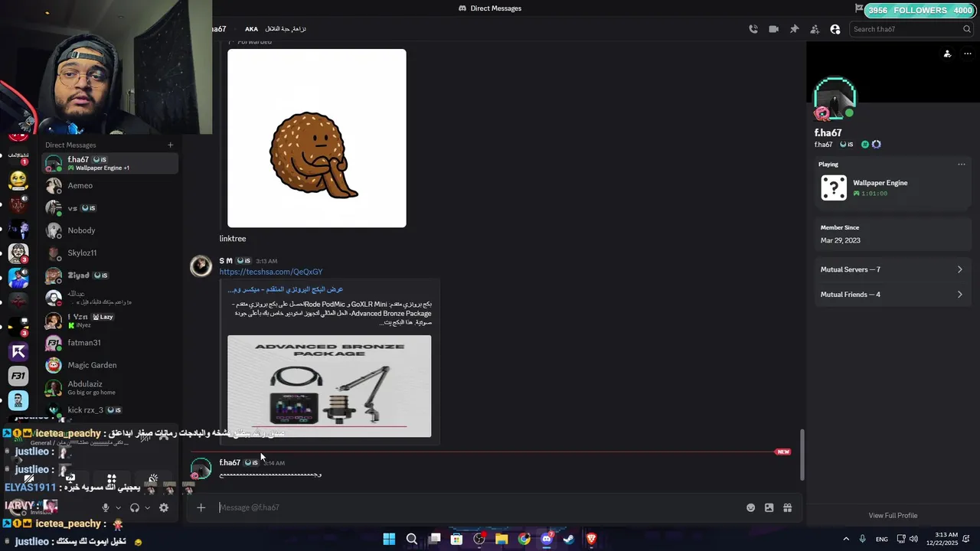Click the chat scrollbar thumb

point(802,455)
